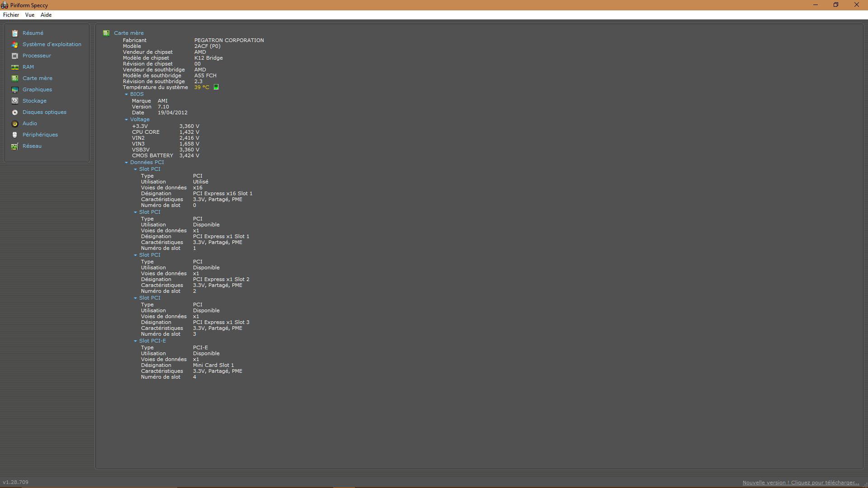Open the Audio speaker icon

(15, 123)
